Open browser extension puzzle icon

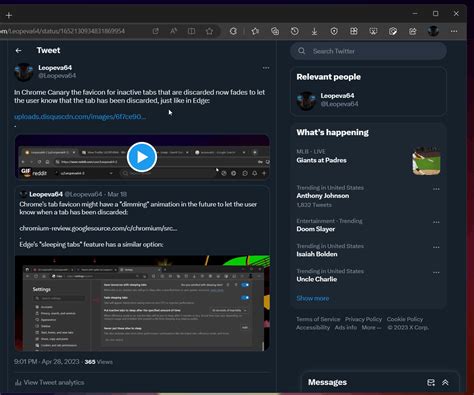[233, 31]
